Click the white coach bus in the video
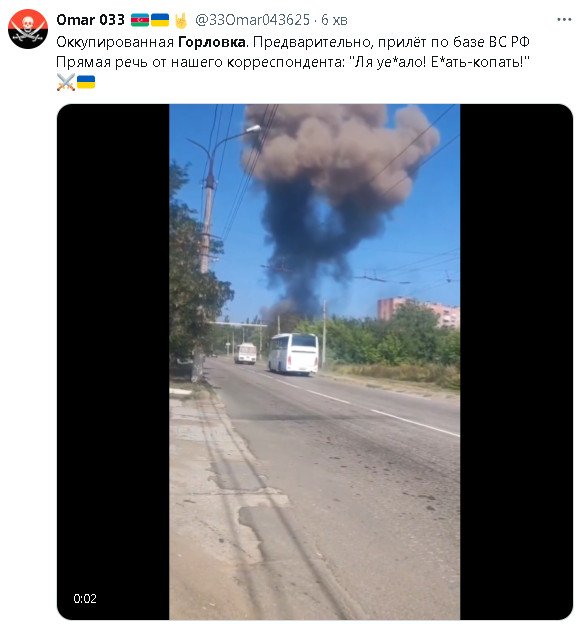This screenshot has width=588, height=631. coord(293,354)
